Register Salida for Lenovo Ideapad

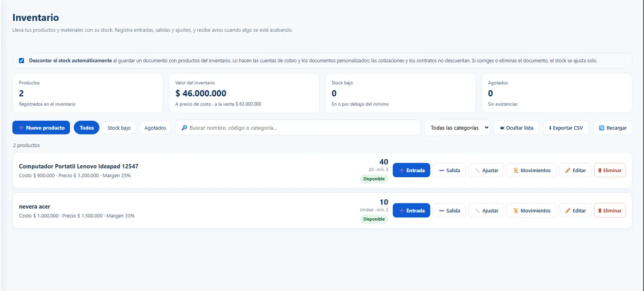449,170
